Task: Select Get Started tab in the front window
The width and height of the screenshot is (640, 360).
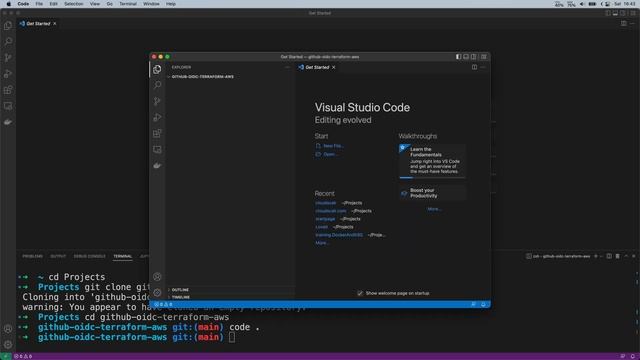Action: click(317, 67)
